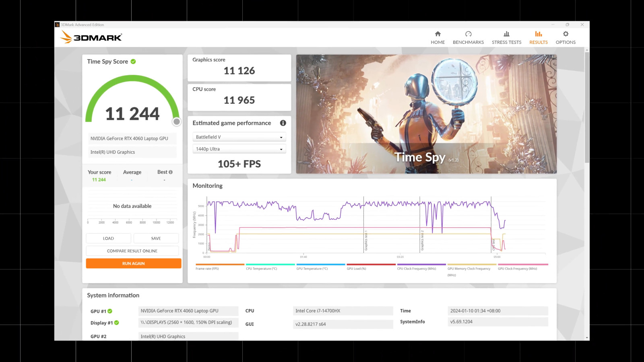Click the Time value 2024-01-10 01:34

498,311
